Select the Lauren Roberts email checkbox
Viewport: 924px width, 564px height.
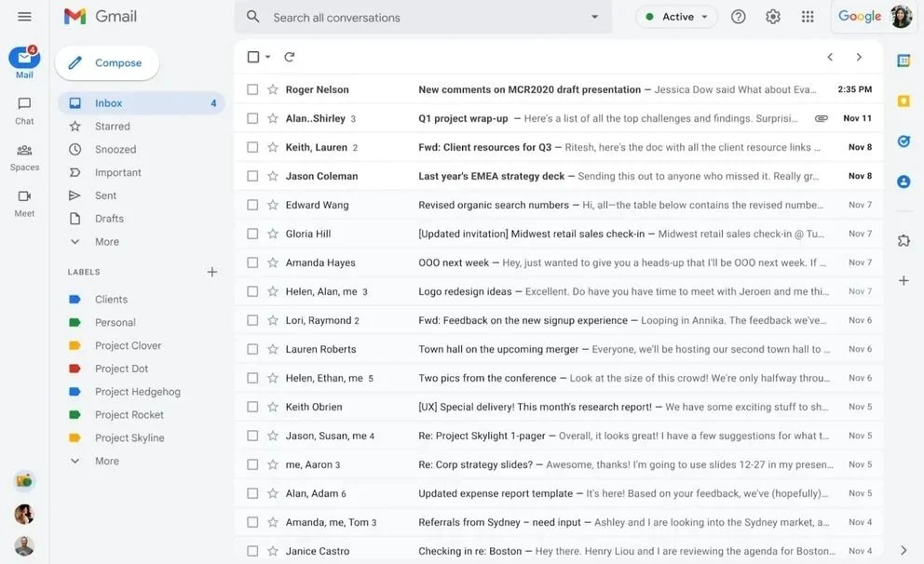click(x=252, y=349)
